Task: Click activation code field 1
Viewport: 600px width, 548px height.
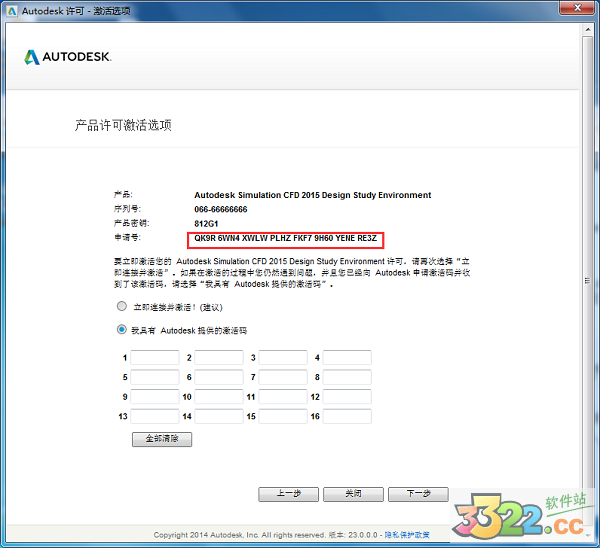Action: point(155,357)
